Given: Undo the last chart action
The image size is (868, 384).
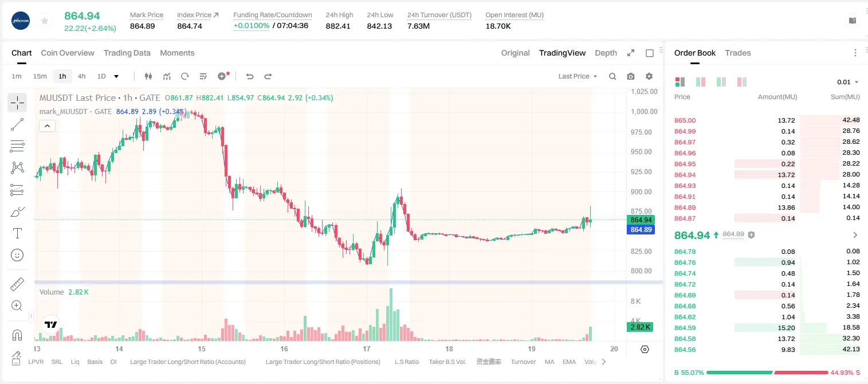Looking at the screenshot, I should point(250,76).
